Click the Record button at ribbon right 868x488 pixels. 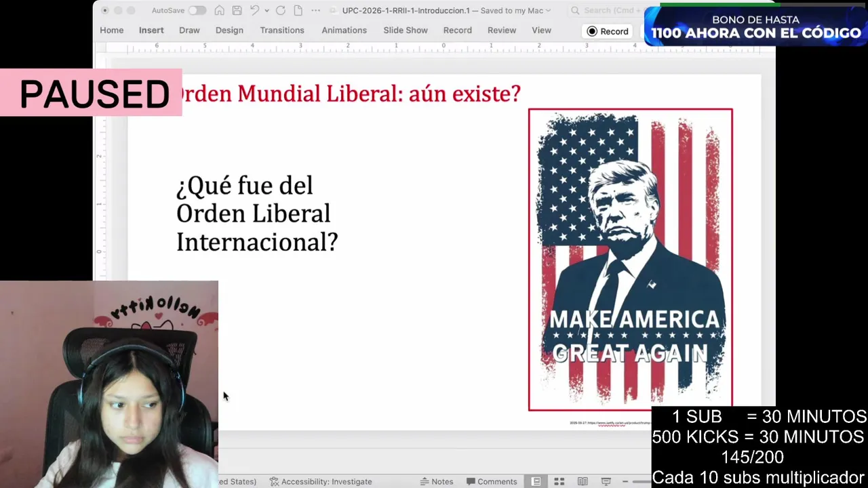click(x=608, y=31)
